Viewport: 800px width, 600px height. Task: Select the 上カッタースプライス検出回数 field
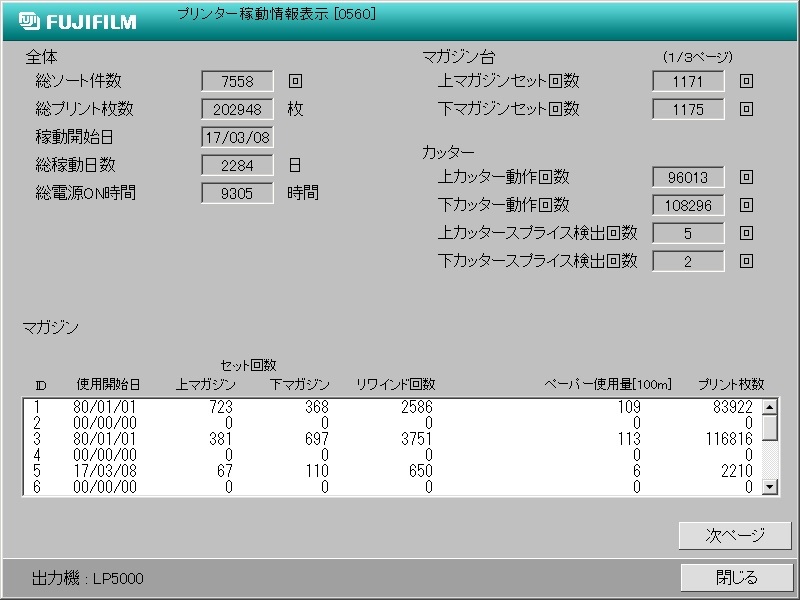[686, 233]
